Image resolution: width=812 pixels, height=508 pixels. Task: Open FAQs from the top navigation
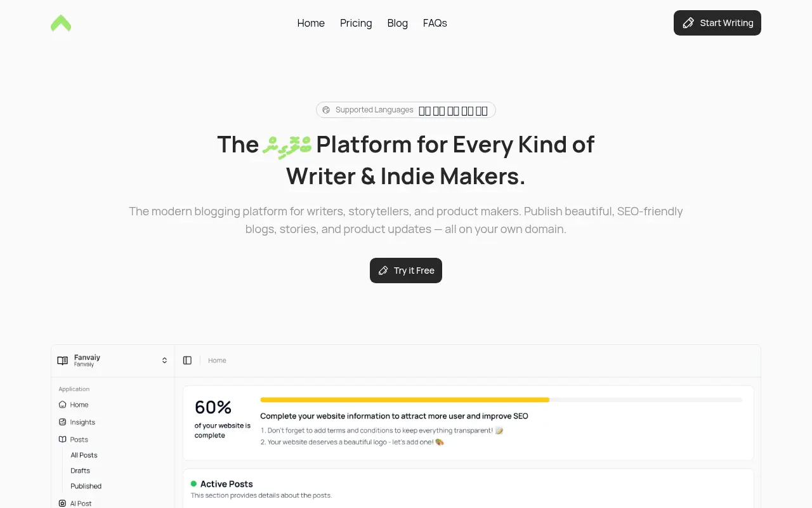click(x=435, y=23)
